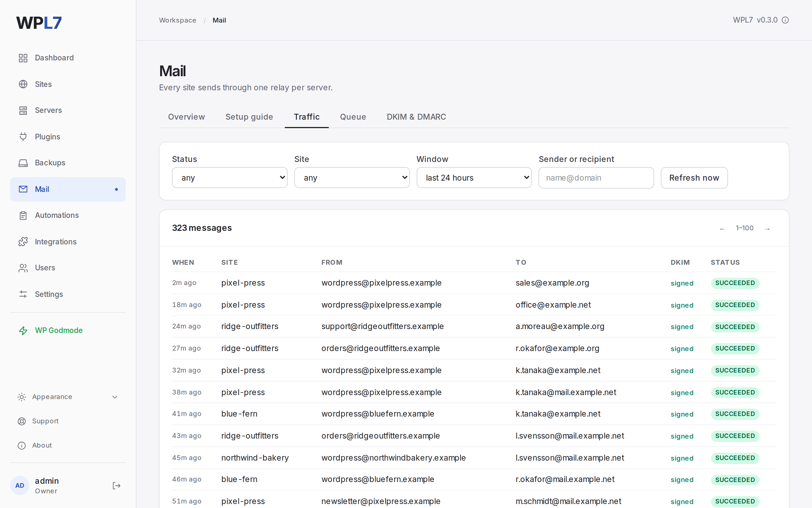Click the version info icon by v0.3.0

tap(785, 20)
